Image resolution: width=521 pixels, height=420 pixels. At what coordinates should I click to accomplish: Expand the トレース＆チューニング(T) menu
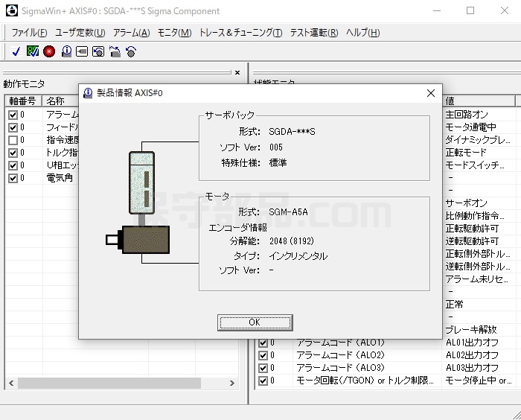pos(240,33)
